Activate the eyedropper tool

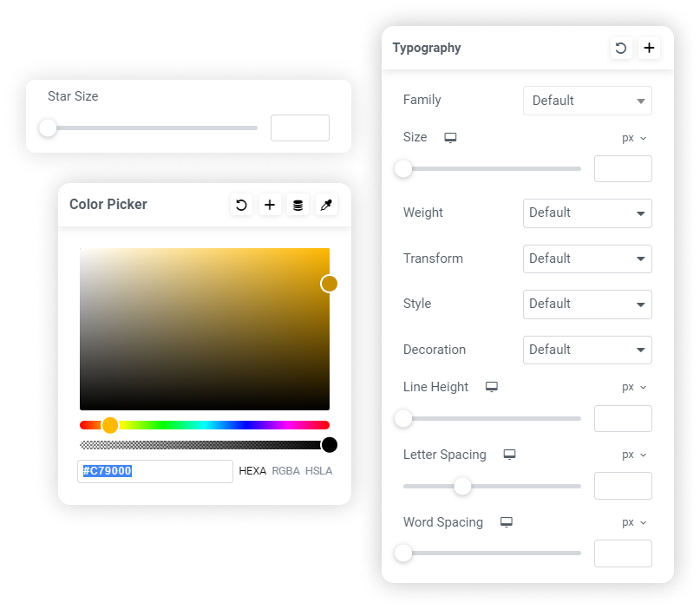pyautogui.click(x=326, y=205)
